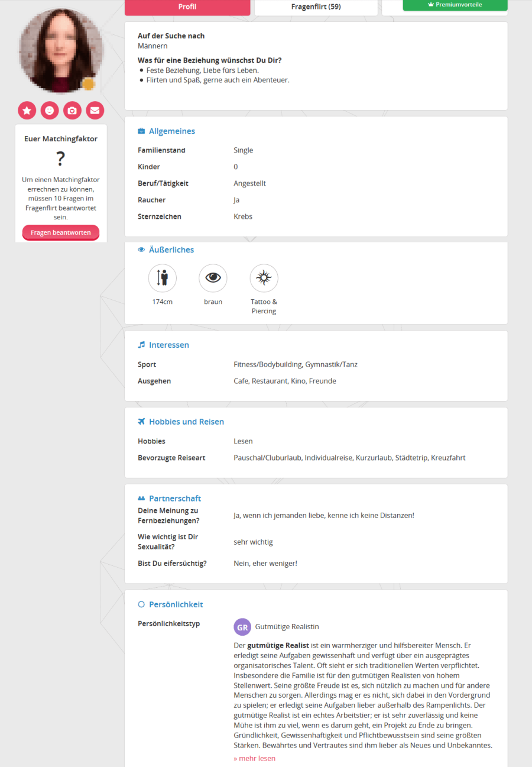532x767 pixels.
Task: Switch to the Profil tab
Action: [187, 7]
